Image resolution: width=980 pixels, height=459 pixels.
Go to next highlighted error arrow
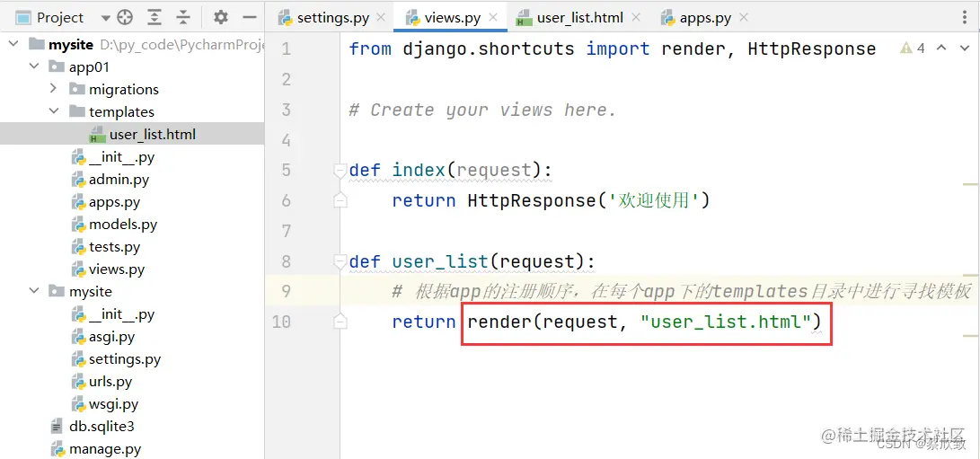click(964, 49)
